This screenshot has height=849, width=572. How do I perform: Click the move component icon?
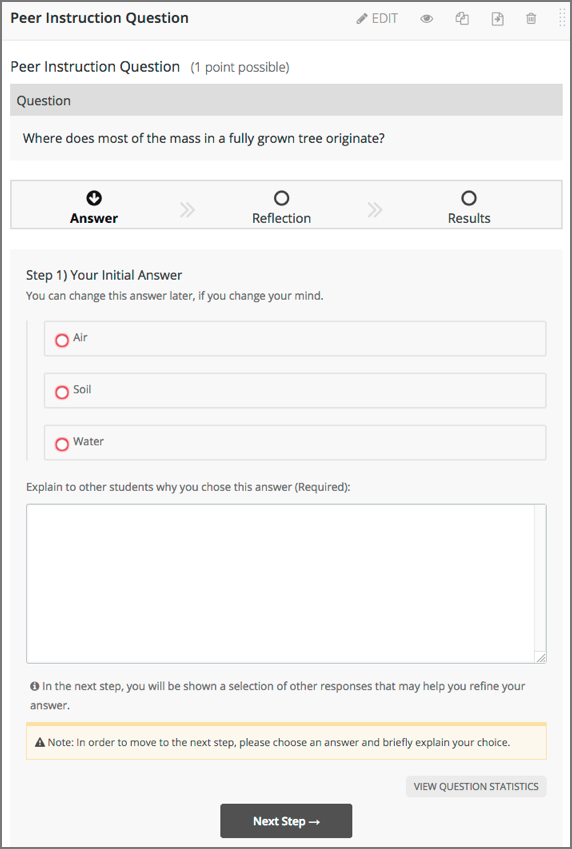click(x=497, y=19)
